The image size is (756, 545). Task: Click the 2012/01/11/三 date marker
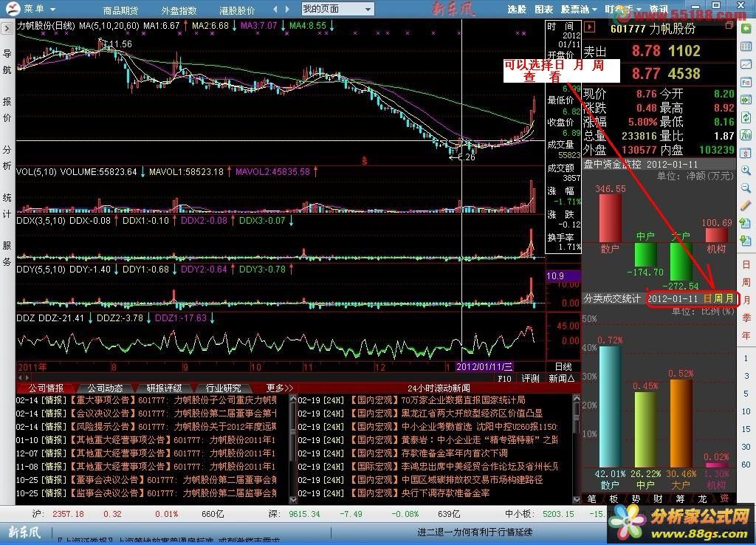tap(484, 367)
